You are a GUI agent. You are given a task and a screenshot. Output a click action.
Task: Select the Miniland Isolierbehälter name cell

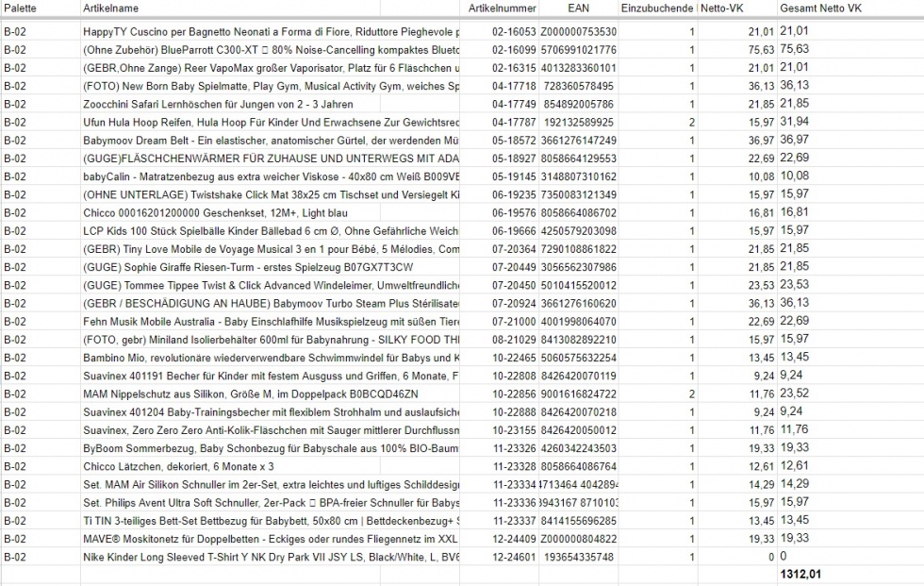[272, 340]
